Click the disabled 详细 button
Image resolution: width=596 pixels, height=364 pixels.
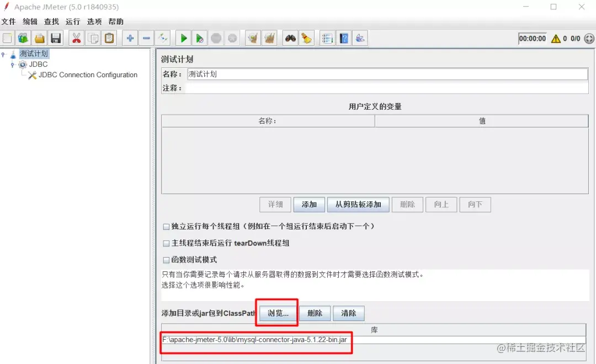click(275, 205)
